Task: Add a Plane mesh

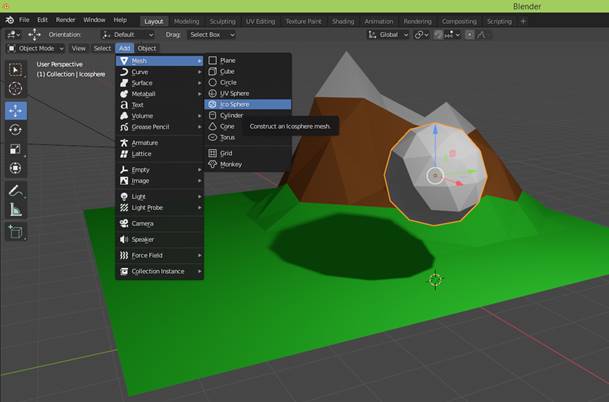Action: [x=248, y=60]
